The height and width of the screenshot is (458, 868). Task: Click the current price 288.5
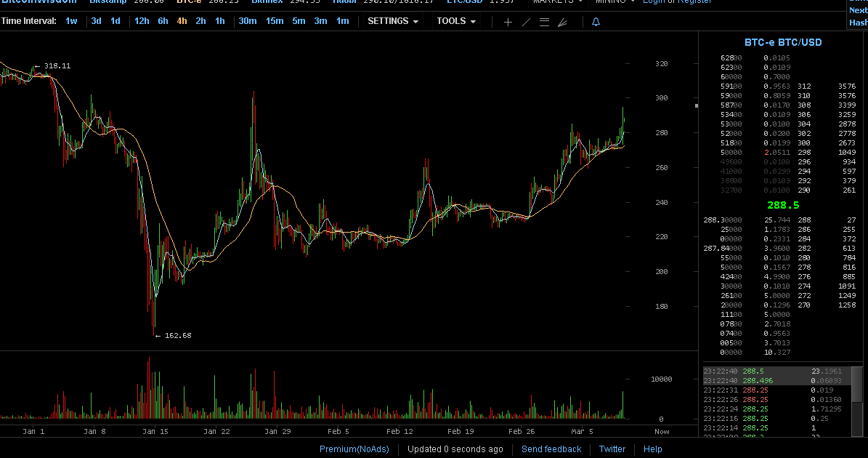coord(783,205)
